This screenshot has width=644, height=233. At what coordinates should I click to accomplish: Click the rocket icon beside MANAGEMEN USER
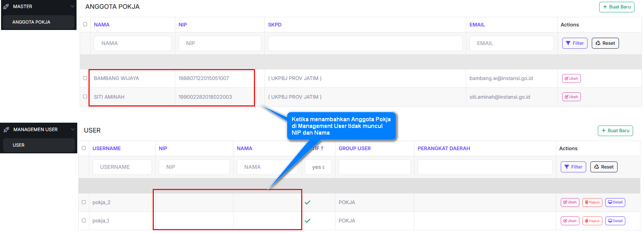tap(6, 130)
